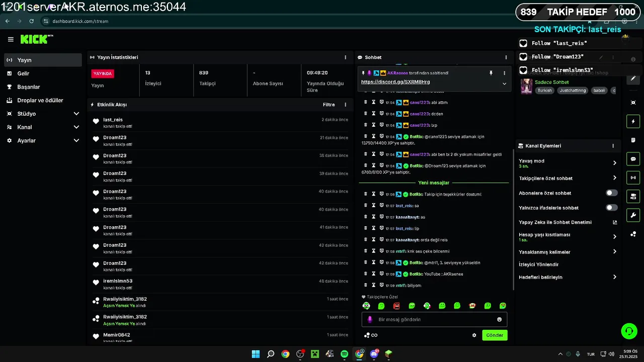644x362 pixels.
Task: Toggle broadcast signal icon in right toolbar
Action: (633, 177)
